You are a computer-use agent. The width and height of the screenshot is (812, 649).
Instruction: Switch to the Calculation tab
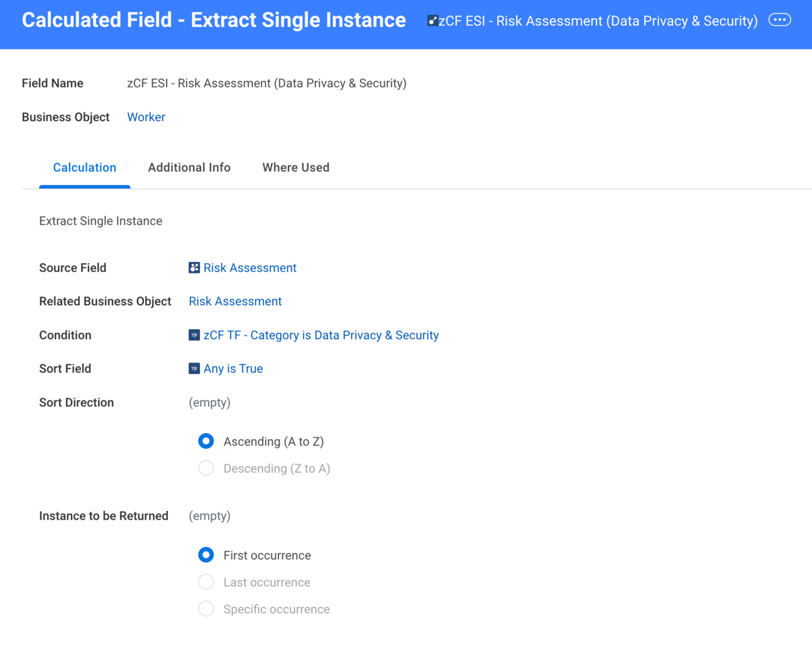coord(84,168)
